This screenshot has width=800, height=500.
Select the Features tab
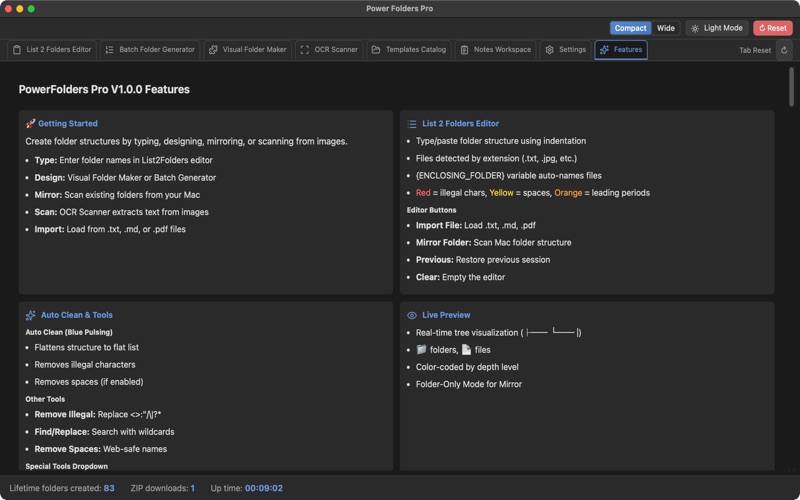[x=621, y=50]
